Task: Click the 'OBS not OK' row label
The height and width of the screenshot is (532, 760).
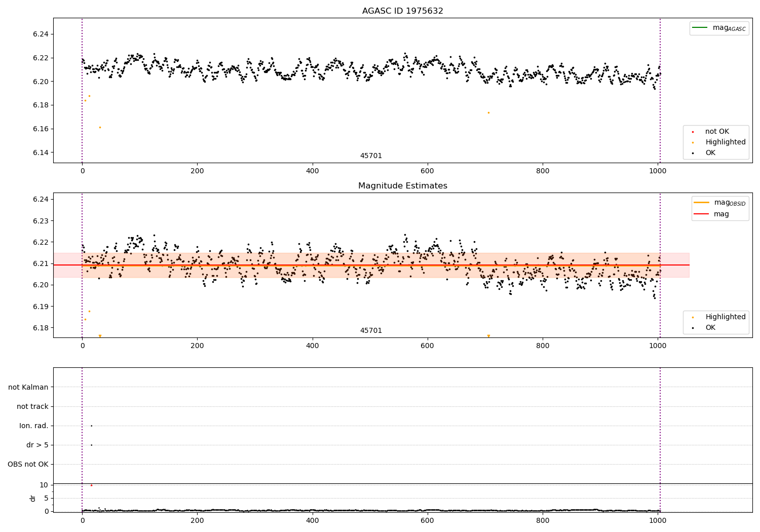Action: coord(28,464)
